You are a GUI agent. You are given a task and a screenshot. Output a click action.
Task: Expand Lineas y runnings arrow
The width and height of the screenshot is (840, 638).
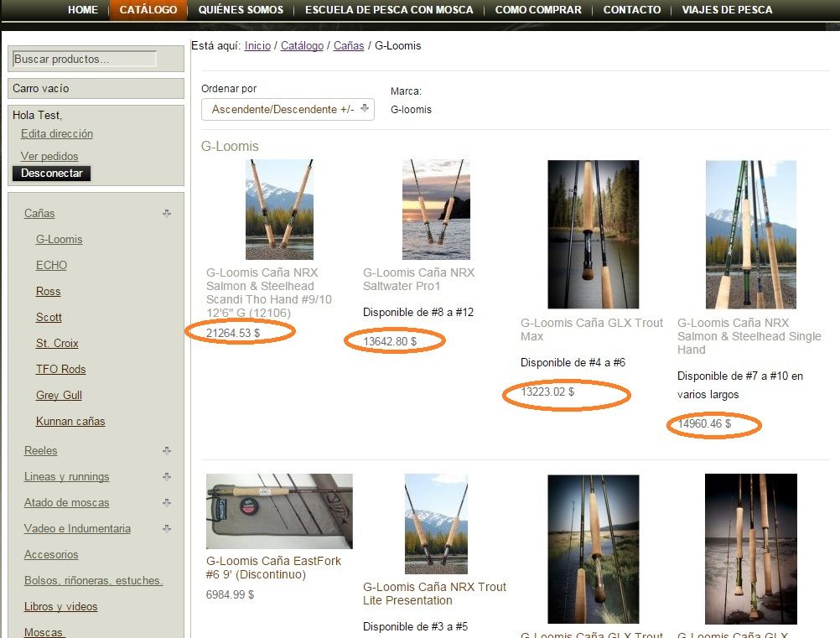point(167,476)
